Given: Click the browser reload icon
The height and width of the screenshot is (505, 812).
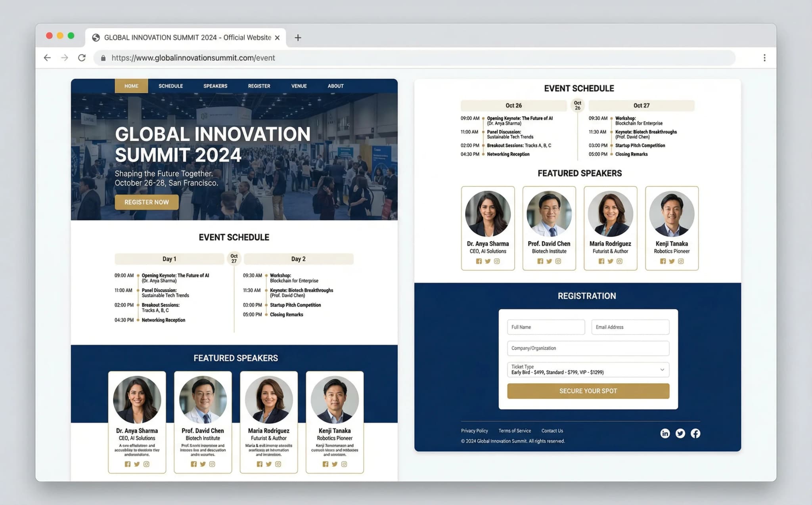Looking at the screenshot, I should click(82, 57).
